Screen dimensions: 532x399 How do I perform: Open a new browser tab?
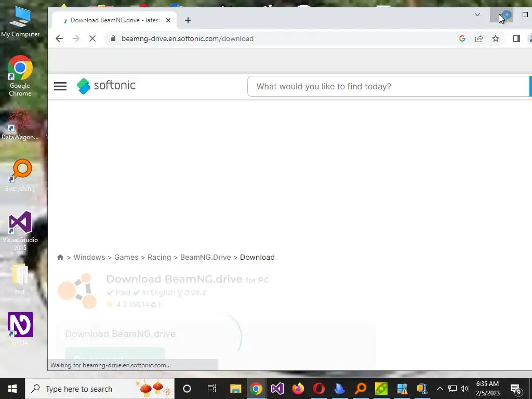pos(188,20)
